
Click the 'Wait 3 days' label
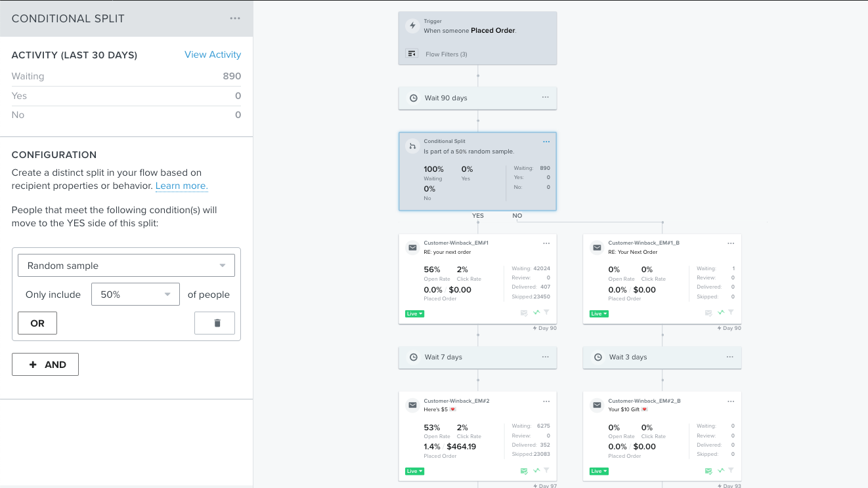pyautogui.click(x=628, y=357)
